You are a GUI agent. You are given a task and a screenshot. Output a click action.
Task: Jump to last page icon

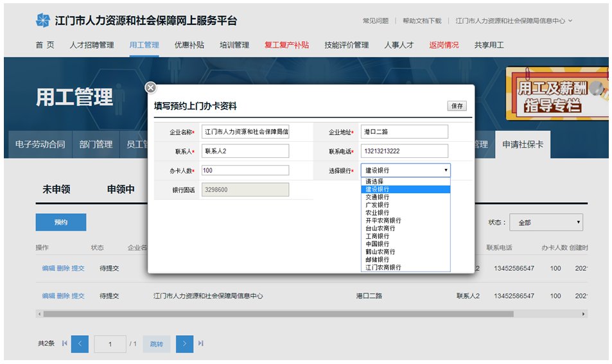pyautogui.click(x=201, y=344)
